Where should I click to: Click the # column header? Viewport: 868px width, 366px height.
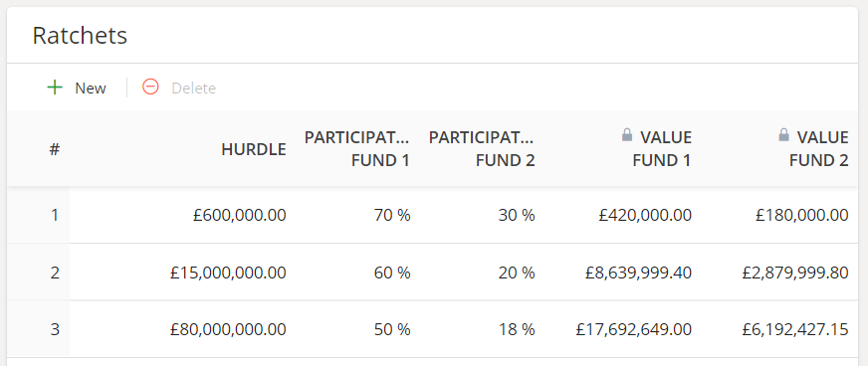coord(54,149)
